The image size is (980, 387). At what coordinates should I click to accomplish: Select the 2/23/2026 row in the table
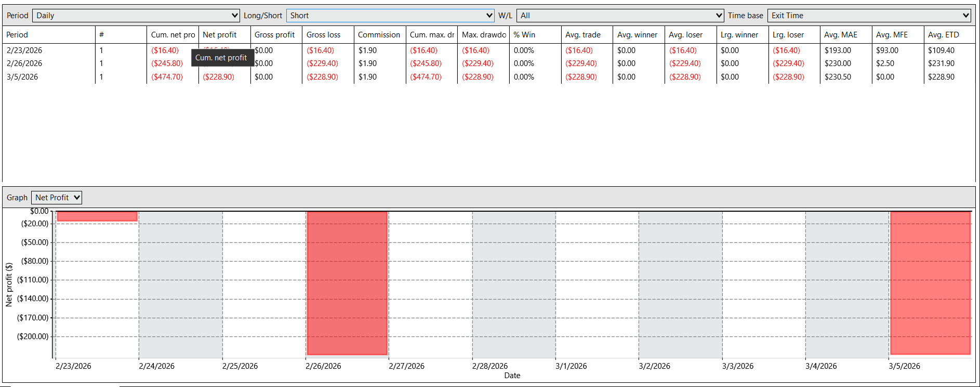488,50
